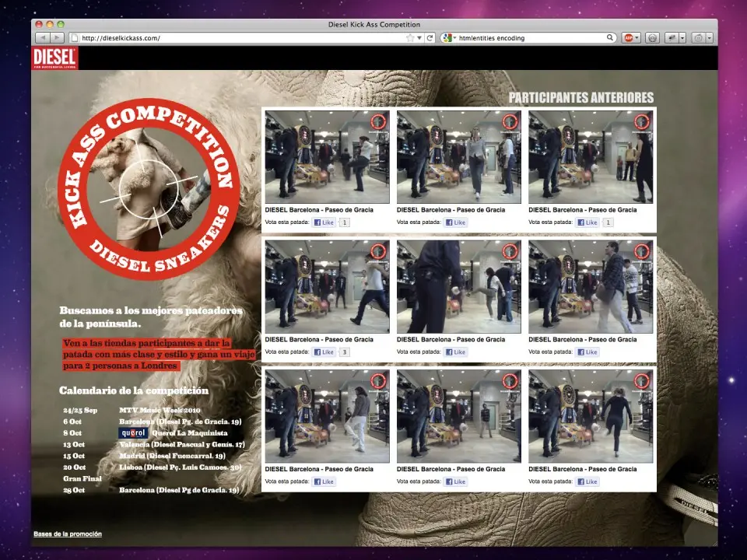Click the querol store logo
This screenshot has height=560, width=747.
(133, 433)
